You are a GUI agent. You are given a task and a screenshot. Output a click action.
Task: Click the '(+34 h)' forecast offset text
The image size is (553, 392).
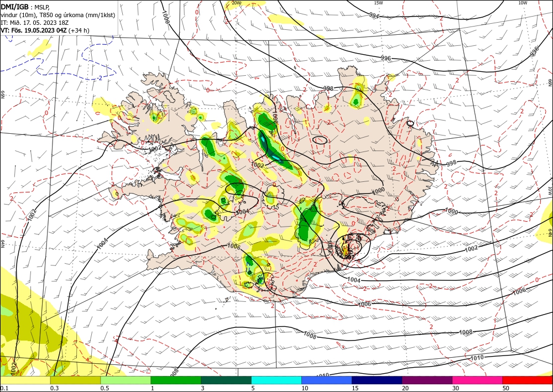(79, 30)
